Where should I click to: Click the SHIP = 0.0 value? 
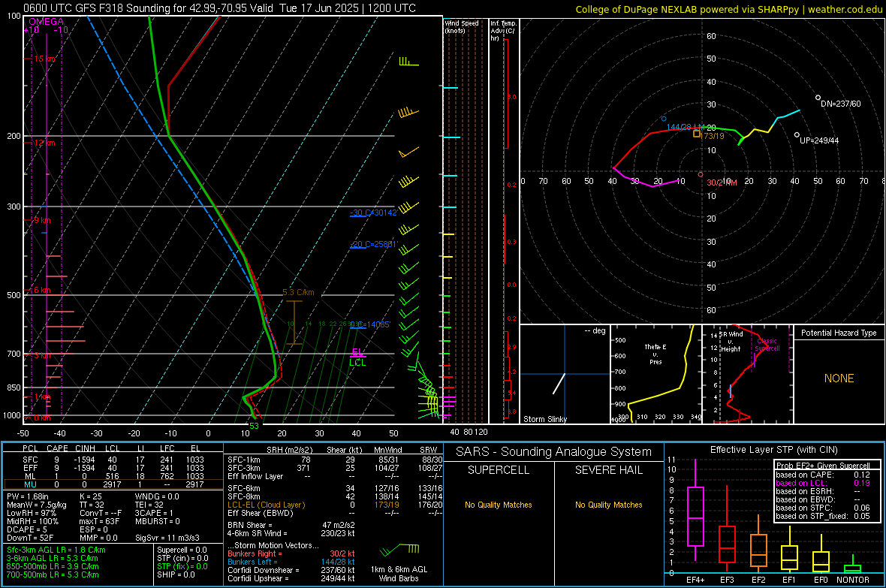tap(176, 574)
